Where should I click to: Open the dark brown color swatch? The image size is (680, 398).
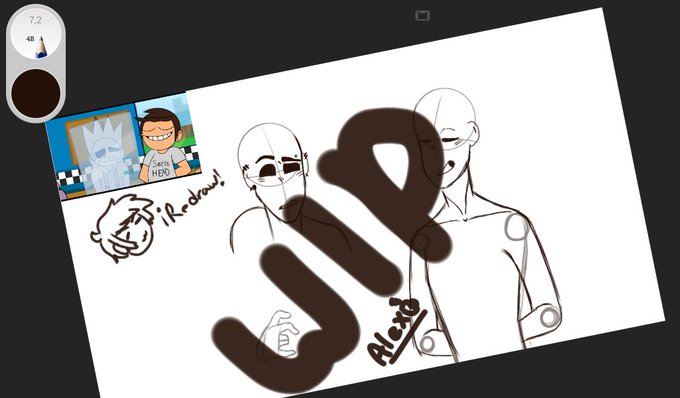click(36, 93)
